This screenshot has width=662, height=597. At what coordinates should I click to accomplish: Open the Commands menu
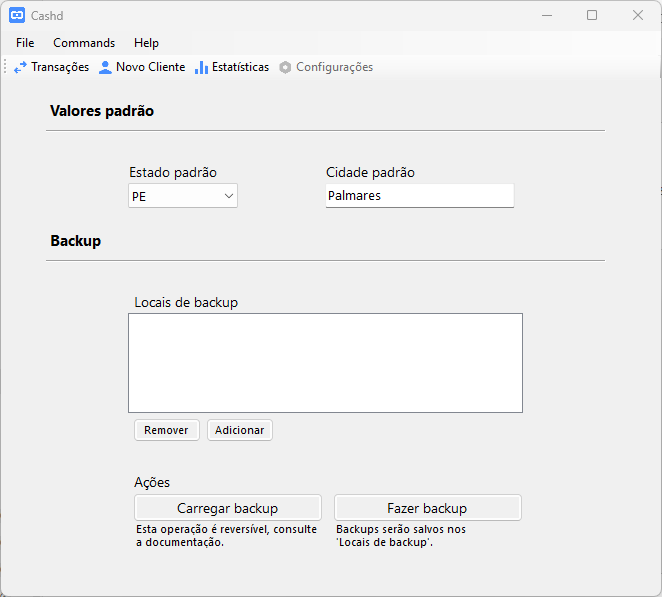[x=84, y=43]
